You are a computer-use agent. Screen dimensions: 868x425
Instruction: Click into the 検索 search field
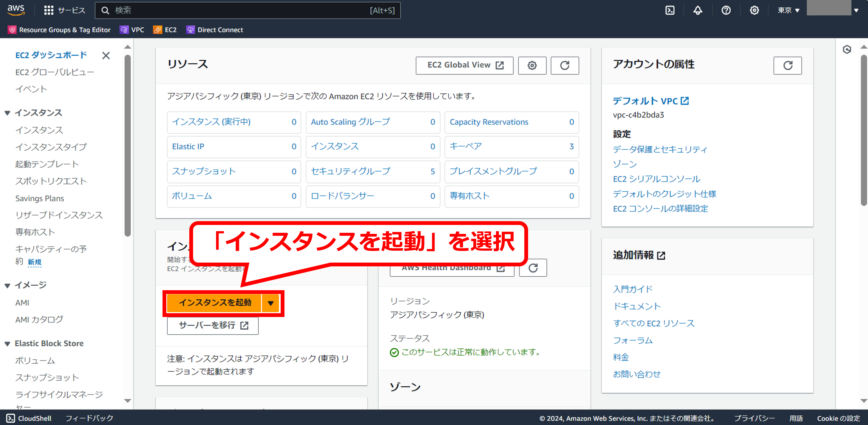tap(236, 11)
